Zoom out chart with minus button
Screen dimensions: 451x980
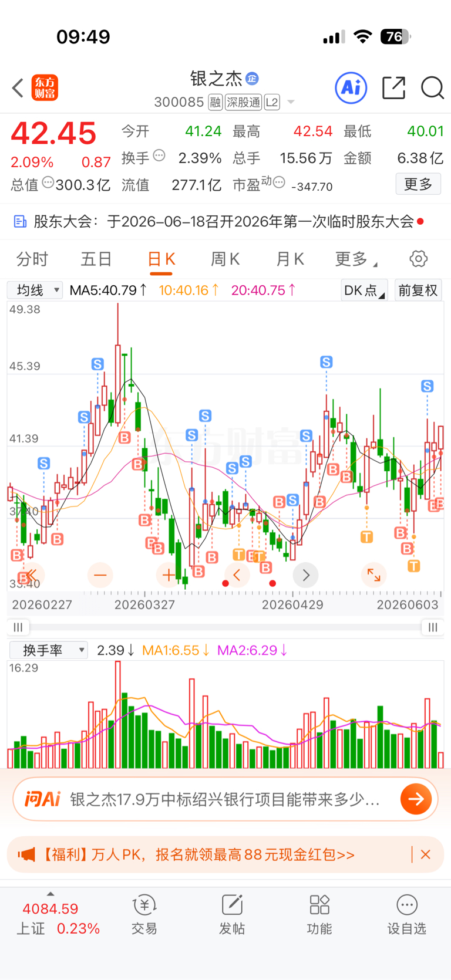coord(100,575)
